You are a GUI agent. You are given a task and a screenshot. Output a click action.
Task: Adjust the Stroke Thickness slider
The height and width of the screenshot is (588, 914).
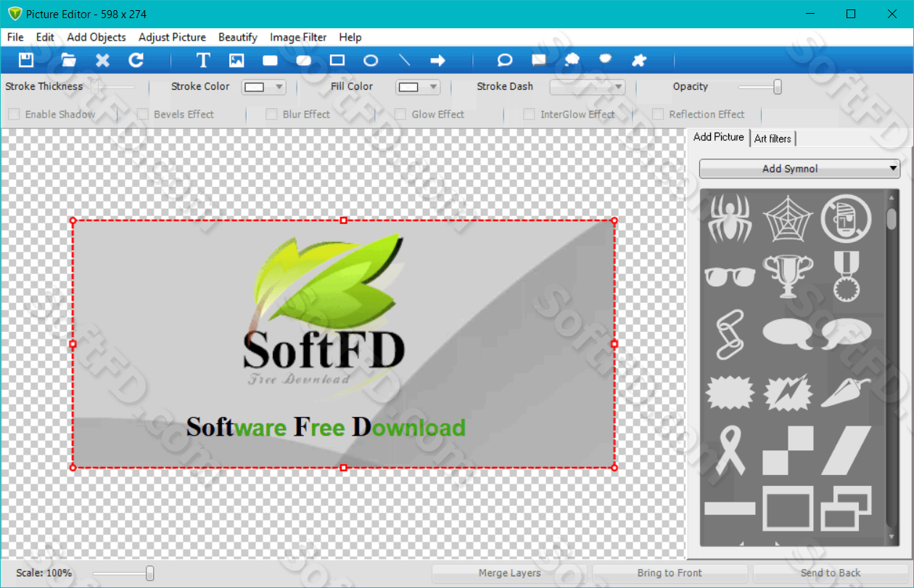tap(94, 87)
